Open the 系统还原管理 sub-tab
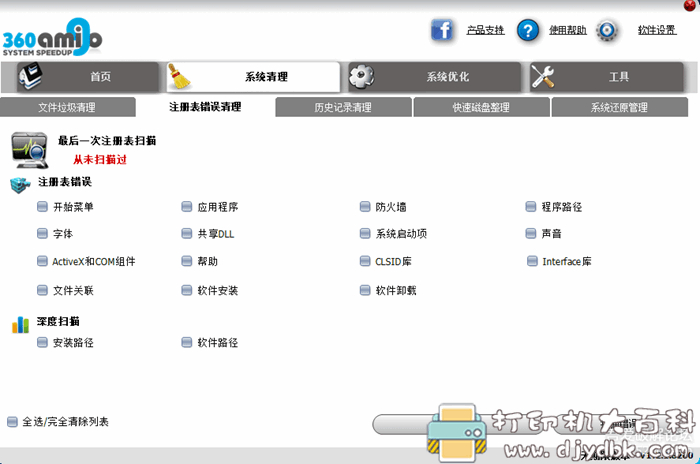Image resolution: width=700 pixels, height=464 pixels. click(x=619, y=107)
